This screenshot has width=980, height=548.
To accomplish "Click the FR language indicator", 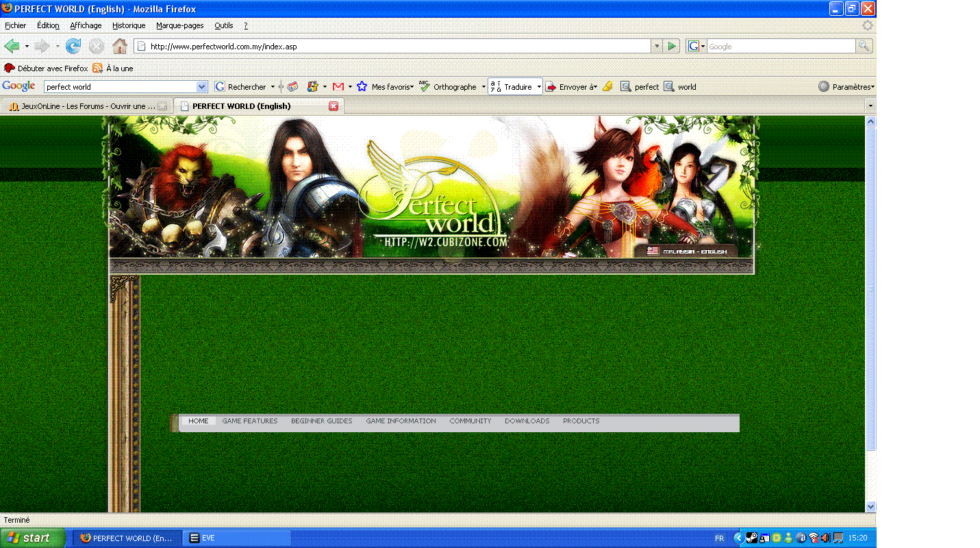I will pos(719,538).
